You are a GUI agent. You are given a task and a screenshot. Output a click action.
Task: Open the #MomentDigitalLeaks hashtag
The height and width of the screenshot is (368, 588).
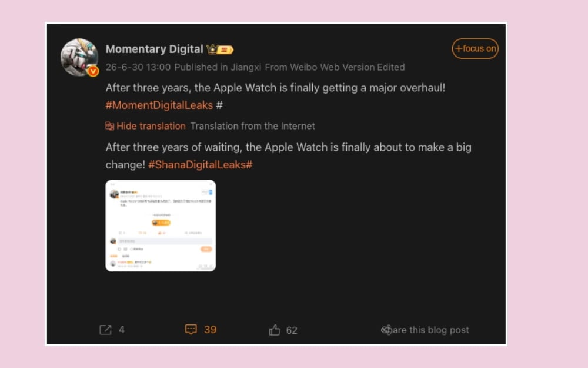(x=159, y=105)
